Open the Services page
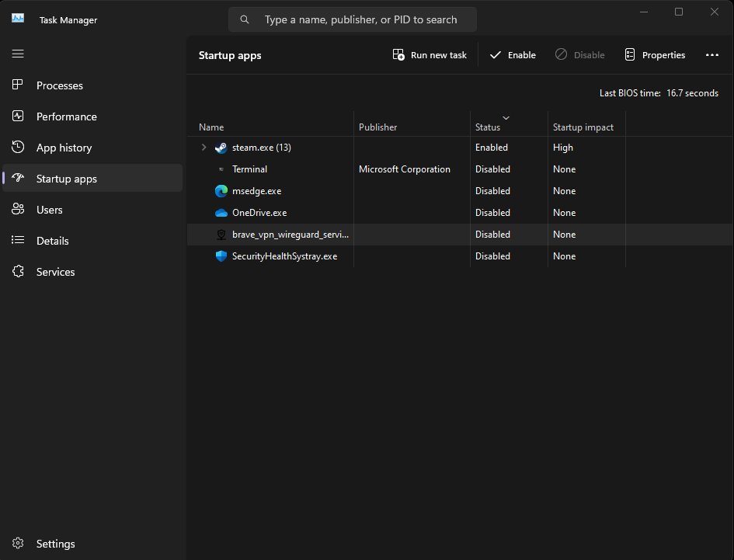Image resolution: width=734 pixels, height=560 pixels. (x=92, y=272)
